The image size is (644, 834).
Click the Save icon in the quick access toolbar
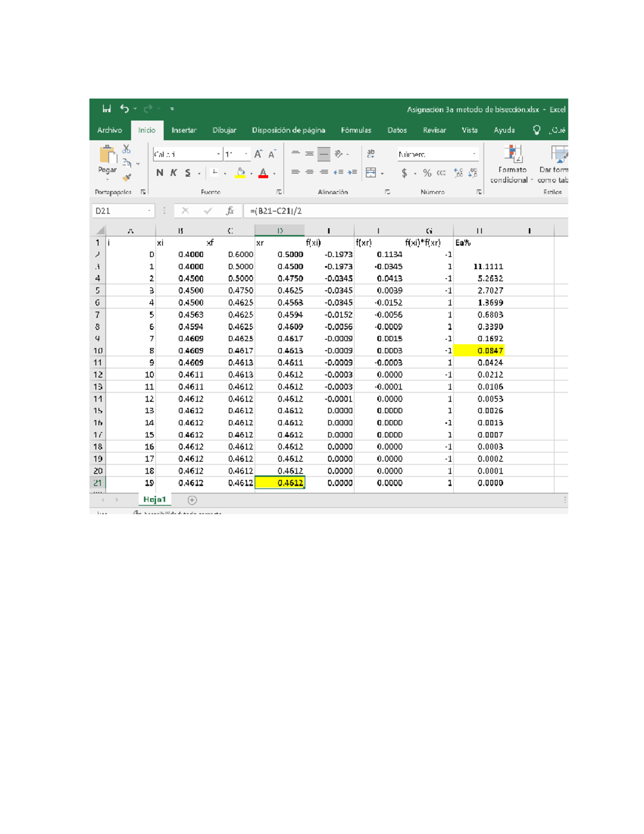point(107,109)
